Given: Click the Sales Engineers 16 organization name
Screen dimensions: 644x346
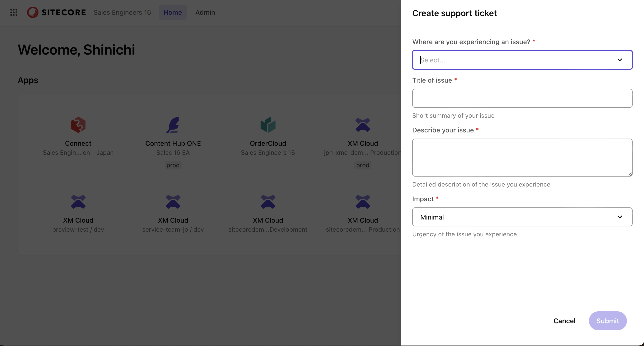Looking at the screenshot, I should (x=122, y=12).
